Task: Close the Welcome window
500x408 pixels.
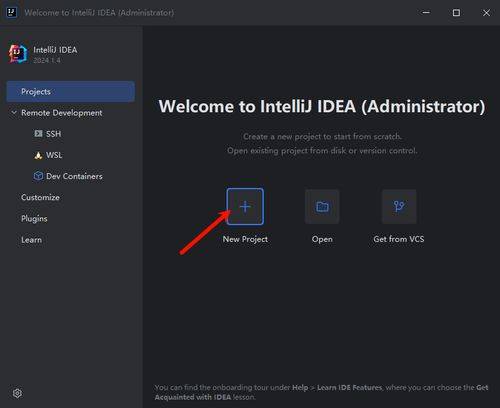Action: click(486, 13)
